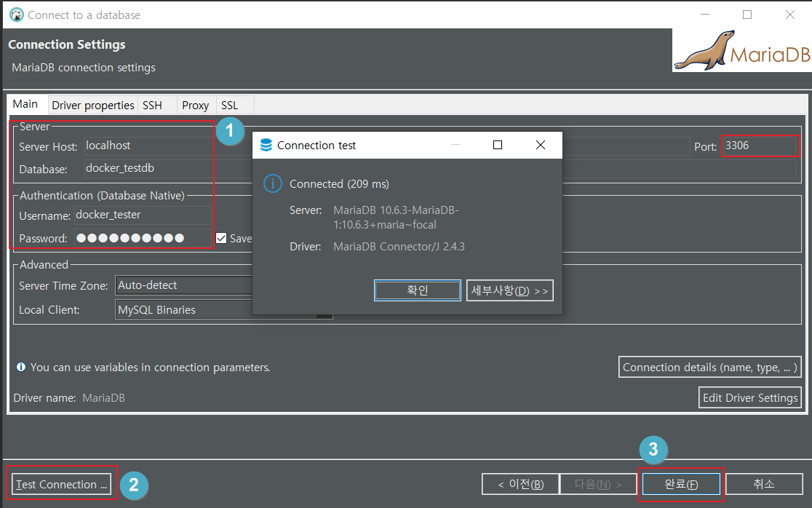Click the 'MariaDB 10.6.3-MariaDB-' server version text
Image resolution: width=812 pixels, height=508 pixels.
(396, 210)
